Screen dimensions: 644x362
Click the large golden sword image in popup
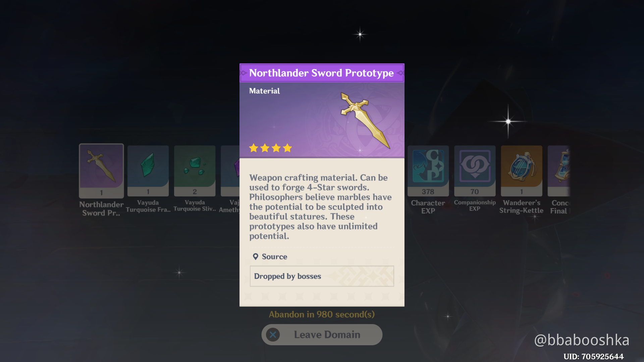[365, 120]
